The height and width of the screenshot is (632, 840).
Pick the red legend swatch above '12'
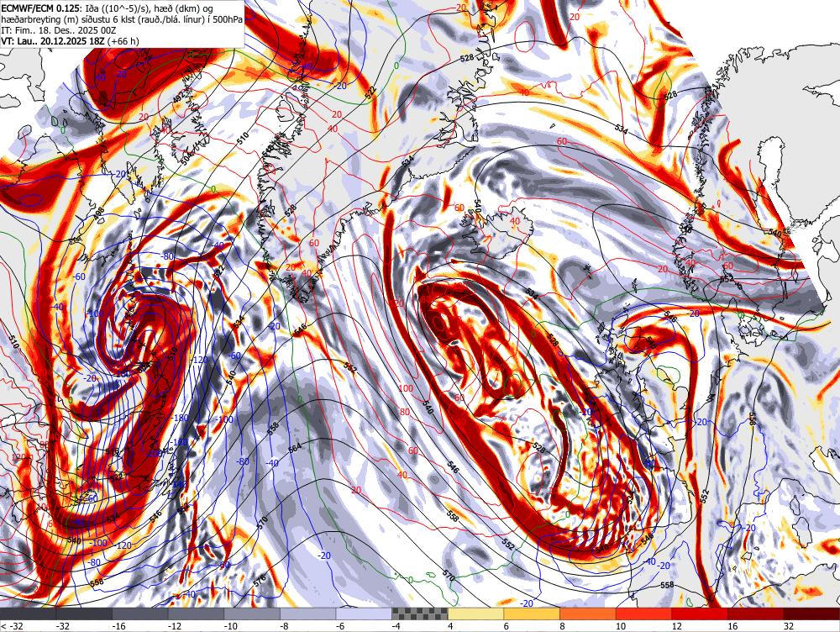click(700, 614)
